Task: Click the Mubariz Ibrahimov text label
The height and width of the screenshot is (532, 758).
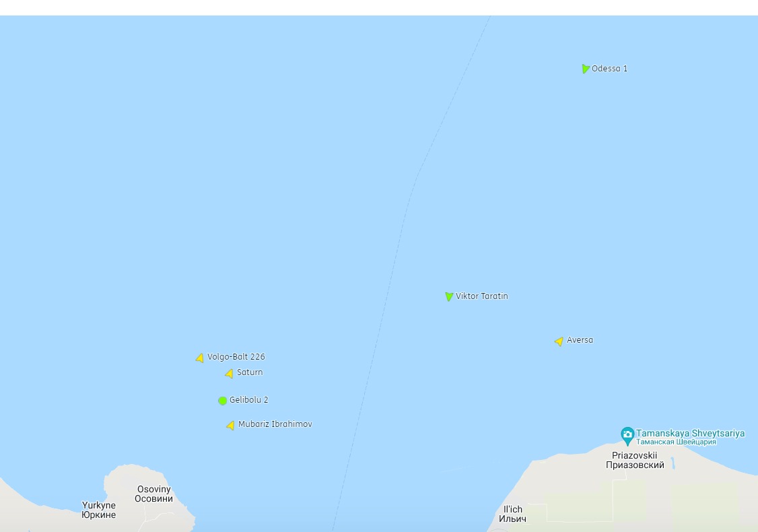Action: tap(275, 424)
